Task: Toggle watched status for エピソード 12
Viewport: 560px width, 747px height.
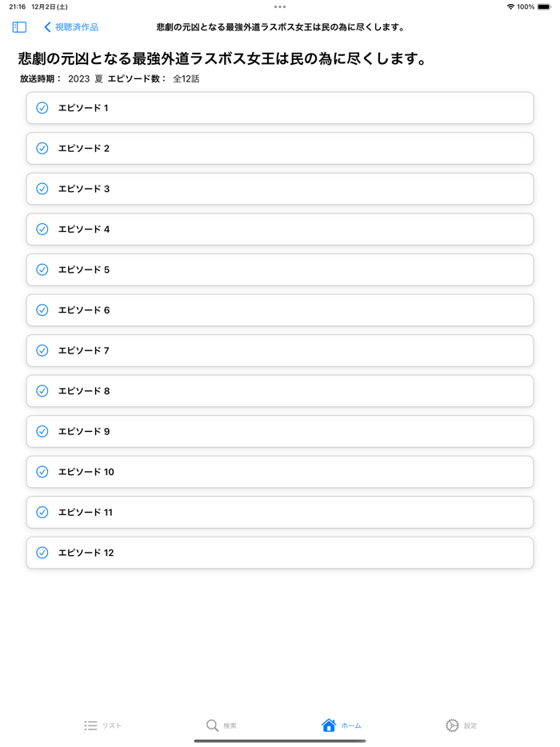Action: pyautogui.click(x=42, y=553)
